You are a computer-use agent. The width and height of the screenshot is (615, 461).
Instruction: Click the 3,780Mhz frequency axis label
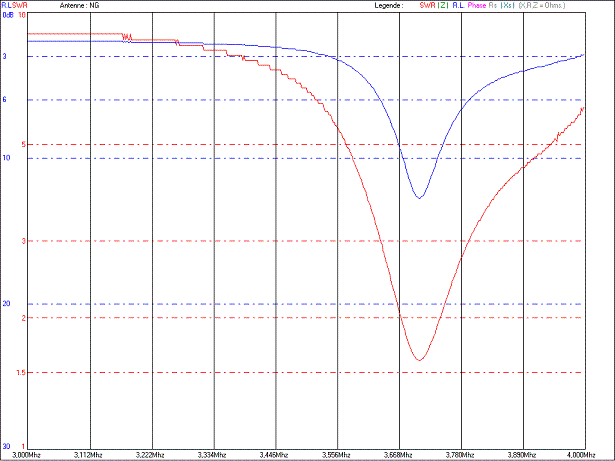click(x=461, y=454)
